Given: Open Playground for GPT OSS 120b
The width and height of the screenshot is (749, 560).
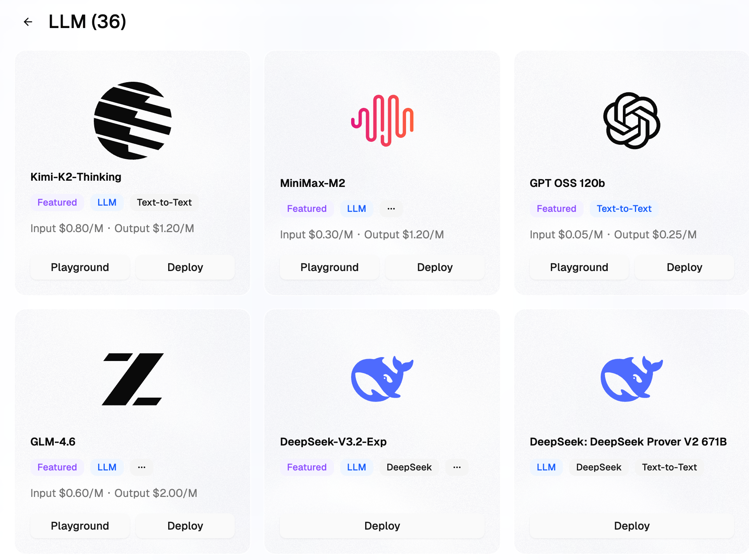Looking at the screenshot, I should coord(579,267).
